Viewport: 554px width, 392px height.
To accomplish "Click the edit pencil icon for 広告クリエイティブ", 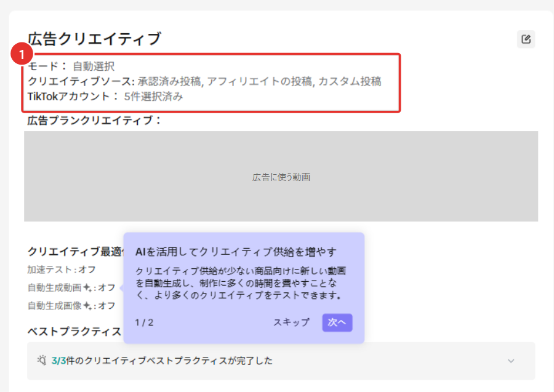I will coord(526,39).
